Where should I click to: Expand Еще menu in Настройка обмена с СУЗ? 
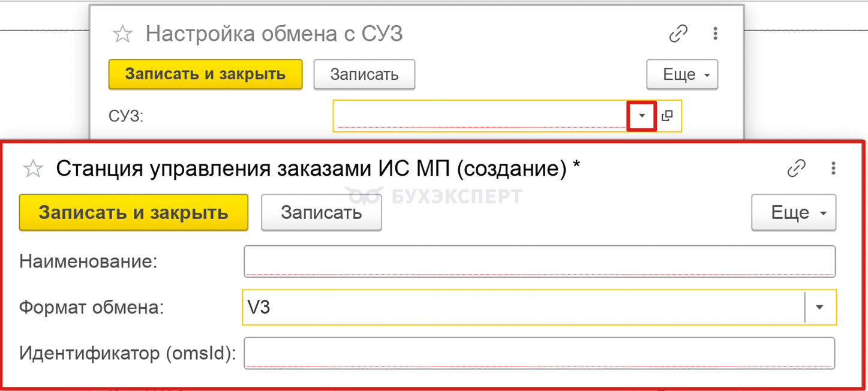click(682, 74)
